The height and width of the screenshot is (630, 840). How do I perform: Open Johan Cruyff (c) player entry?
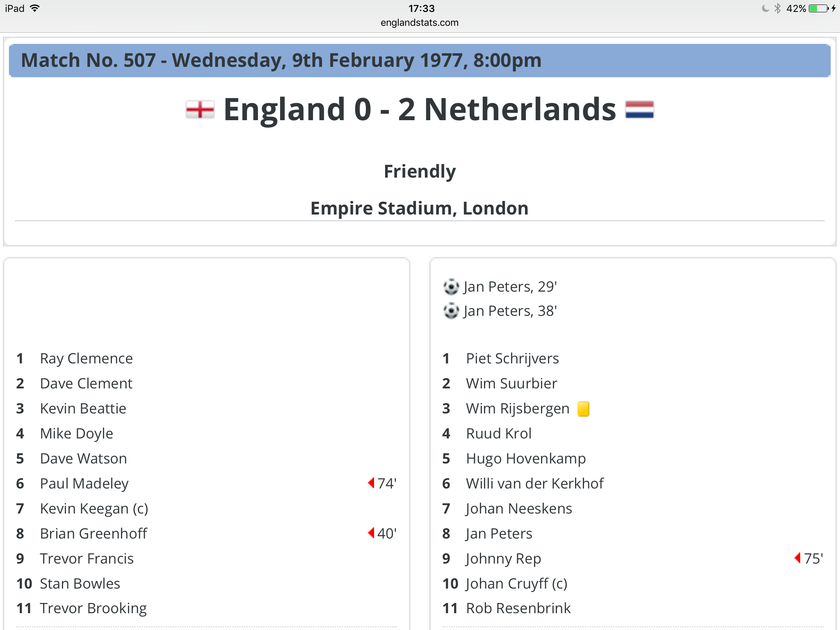[517, 584]
